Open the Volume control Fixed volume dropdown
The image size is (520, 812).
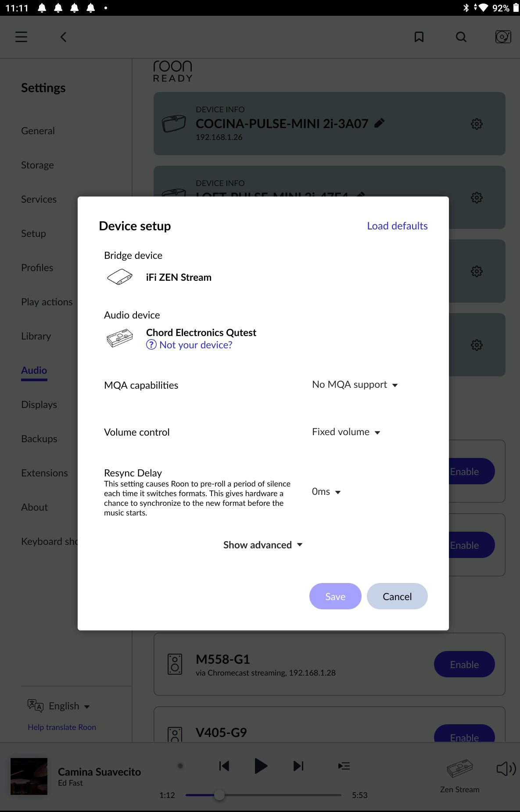point(346,432)
